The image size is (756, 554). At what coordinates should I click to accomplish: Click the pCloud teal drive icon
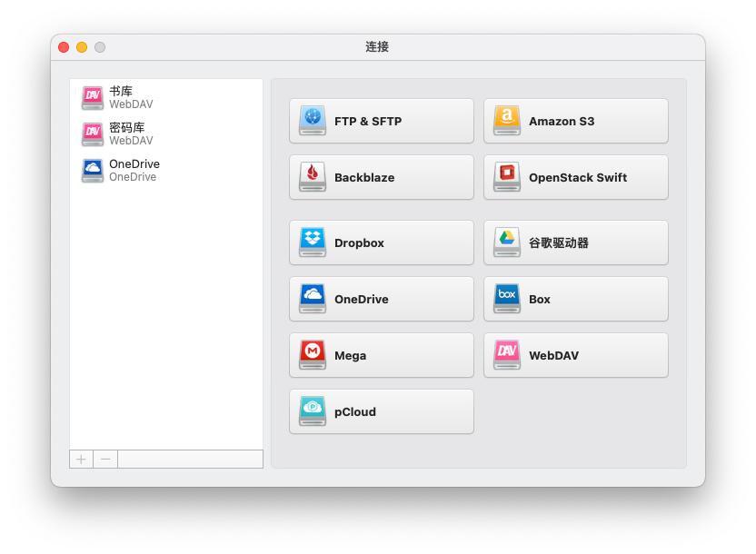coord(313,412)
